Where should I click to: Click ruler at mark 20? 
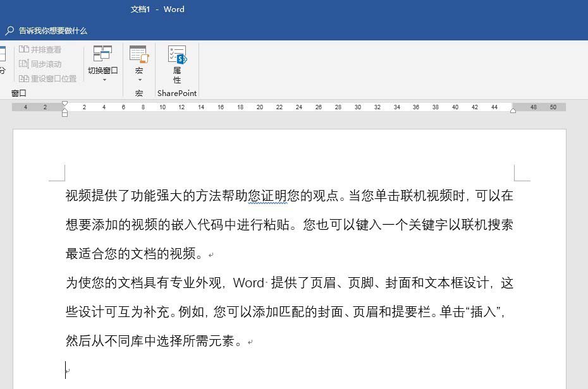[x=259, y=107]
